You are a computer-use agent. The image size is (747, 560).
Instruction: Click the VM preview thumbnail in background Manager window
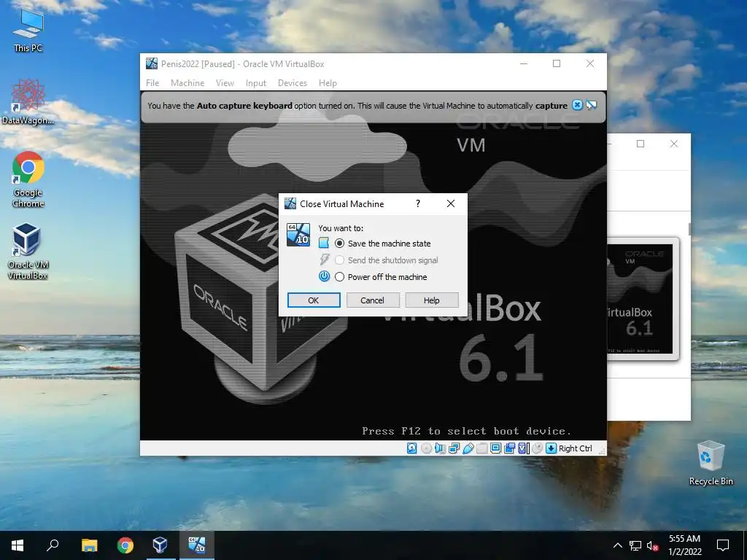[642, 298]
